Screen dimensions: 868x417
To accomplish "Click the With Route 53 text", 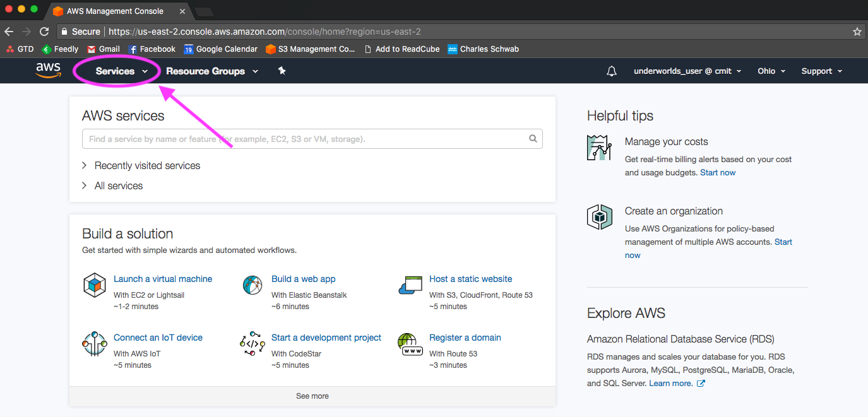I will pos(453,353).
